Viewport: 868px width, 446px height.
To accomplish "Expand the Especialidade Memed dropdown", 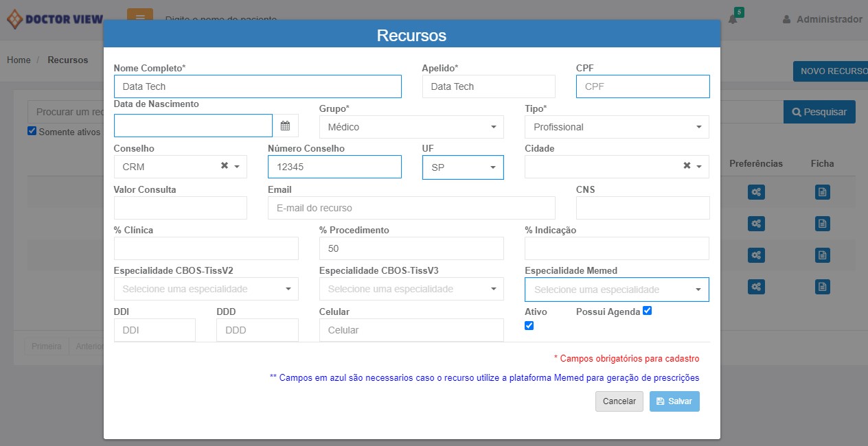I will (x=616, y=290).
